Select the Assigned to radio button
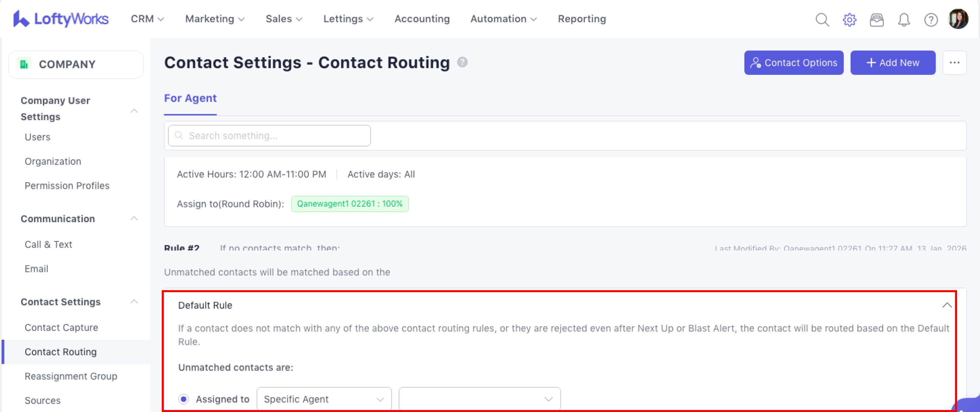The width and height of the screenshot is (980, 412). pyautogui.click(x=184, y=399)
